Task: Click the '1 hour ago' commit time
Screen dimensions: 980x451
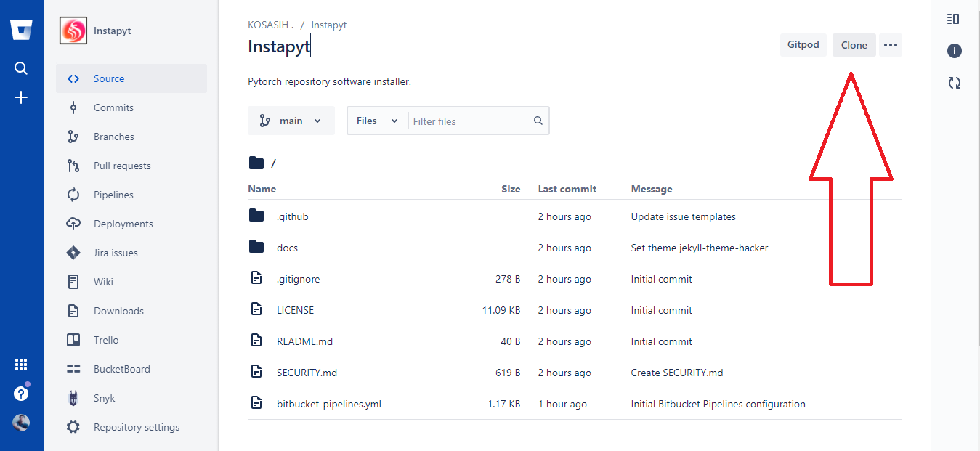Action: click(x=562, y=404)
